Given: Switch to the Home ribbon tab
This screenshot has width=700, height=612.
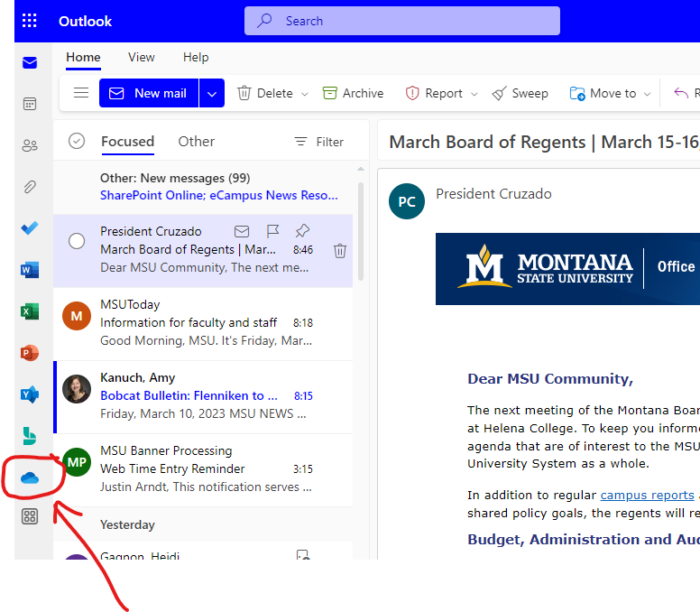Looking at the screenshot, I should [83, 57].
